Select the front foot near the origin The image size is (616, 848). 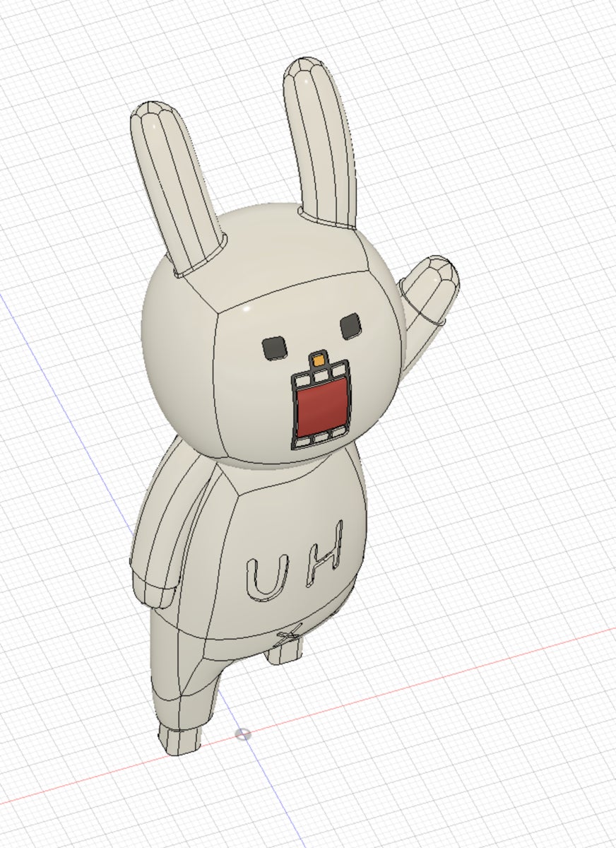179,737
